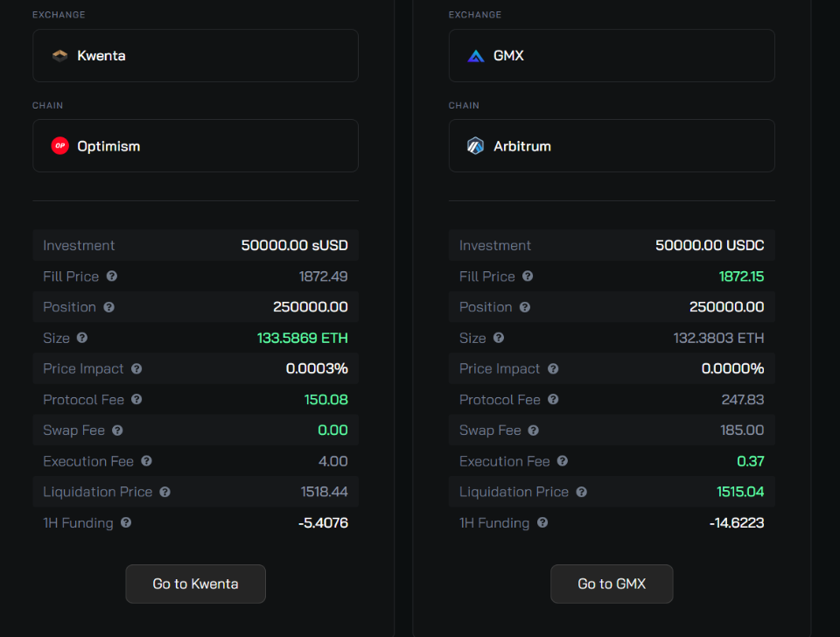Image resolution: width=840 pixels, height=637 pixels.
Task: Click the red Optimism chain icon
Action: (60, 146)
